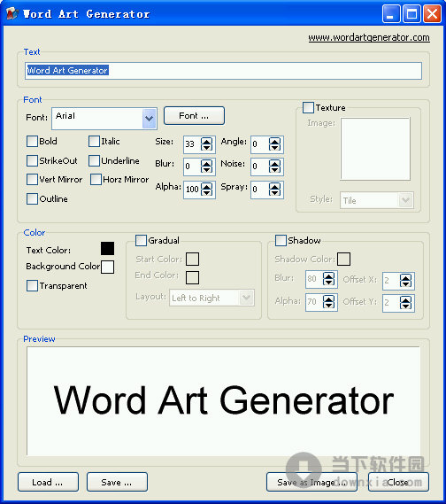Click the Save as Image button
The height and width of the screenshot is (504, 446).
tap(311, 482)
